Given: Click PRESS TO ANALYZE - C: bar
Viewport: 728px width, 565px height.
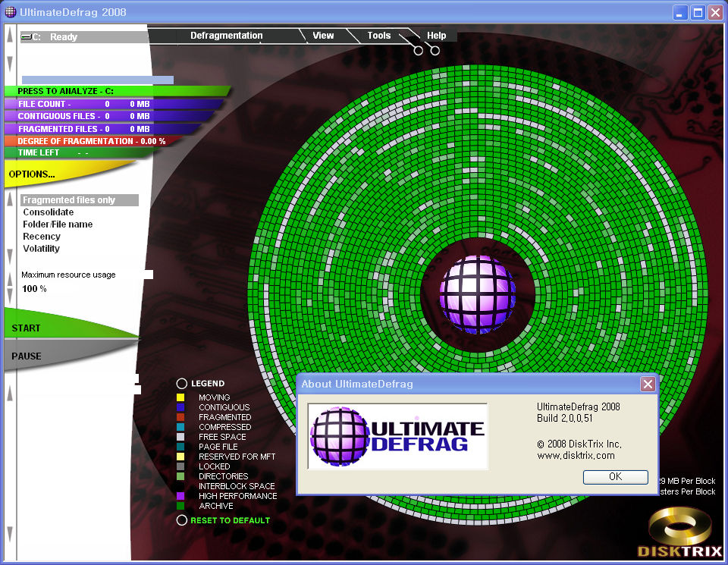Looking at the screenshot, I should [117, 91].
